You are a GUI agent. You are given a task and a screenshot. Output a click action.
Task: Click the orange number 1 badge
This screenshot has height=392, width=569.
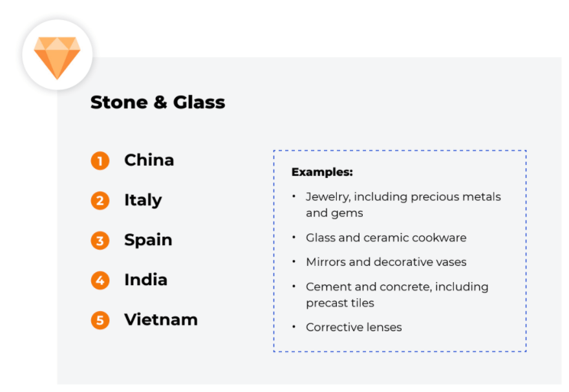pyautogui.click(x=100, y=161)
